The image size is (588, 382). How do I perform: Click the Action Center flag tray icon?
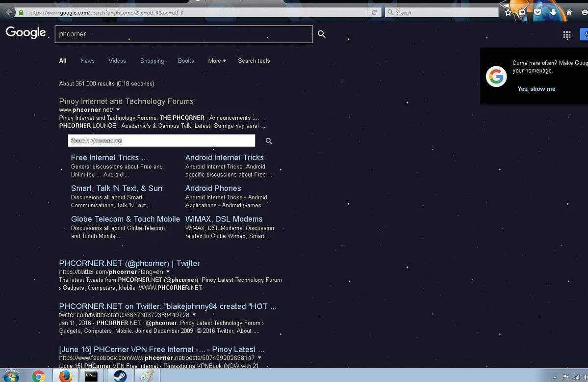[x=565, y=377]
